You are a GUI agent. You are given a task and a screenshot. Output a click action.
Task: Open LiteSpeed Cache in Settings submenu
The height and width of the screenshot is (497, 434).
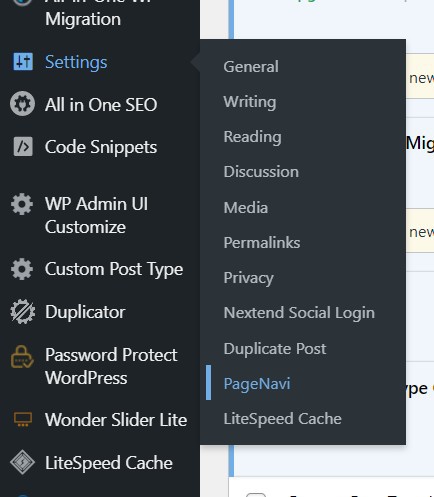pos(283,419)
